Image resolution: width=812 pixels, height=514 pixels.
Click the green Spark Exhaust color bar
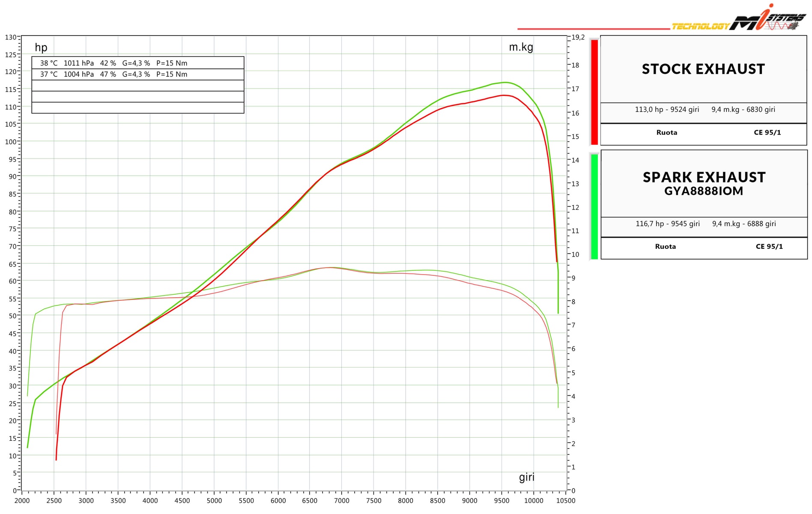coord(594,206)
